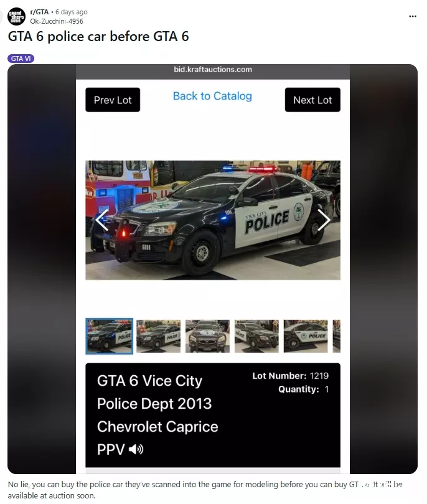The image size is (427, 504).
Task: Open the post options three-dot menu
Action: coord(413,16)
